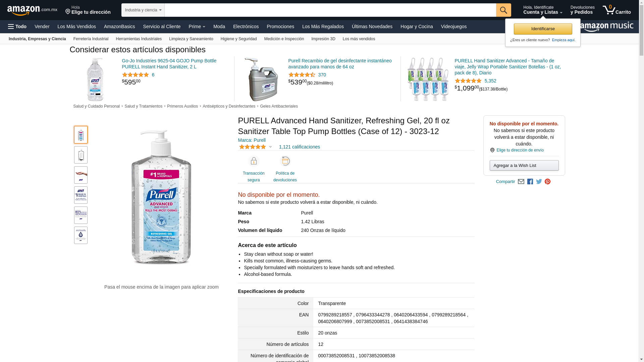Click the search magnifier button
Image resolution: width=644 pixels, height=362 pixels.
(503, 10)
